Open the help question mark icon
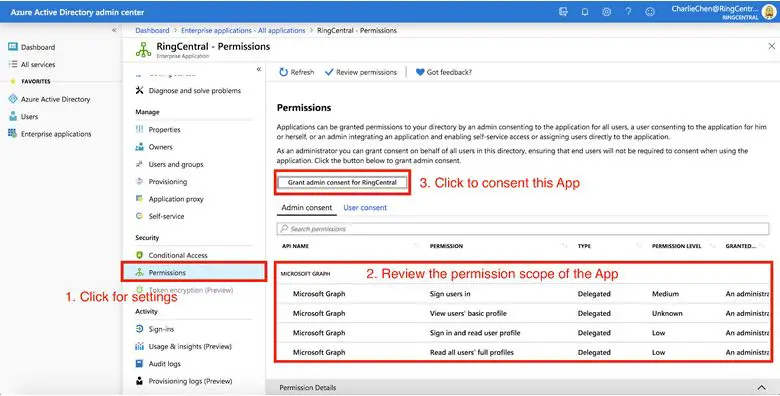Screen dimensions: 780x396 click(x=628, y=11)
